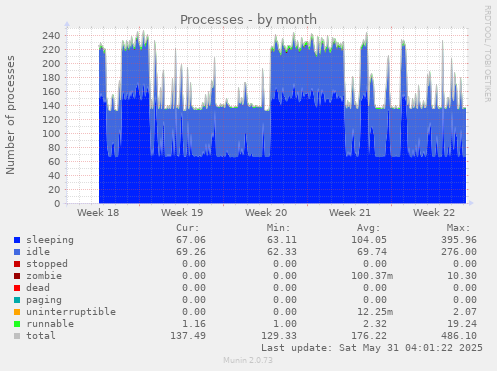The image size is (497, 371).
Task: Click total minimum value 129.33
Action: click(x=279, y=336)
